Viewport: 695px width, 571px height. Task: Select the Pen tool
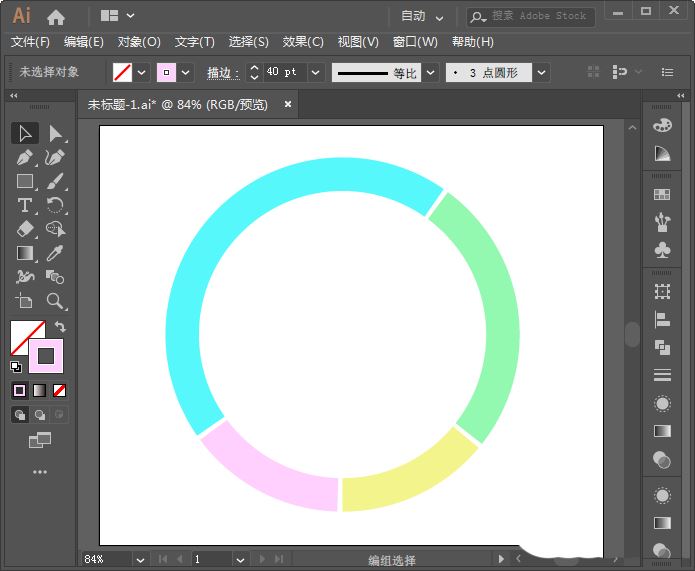coord(25,158)
